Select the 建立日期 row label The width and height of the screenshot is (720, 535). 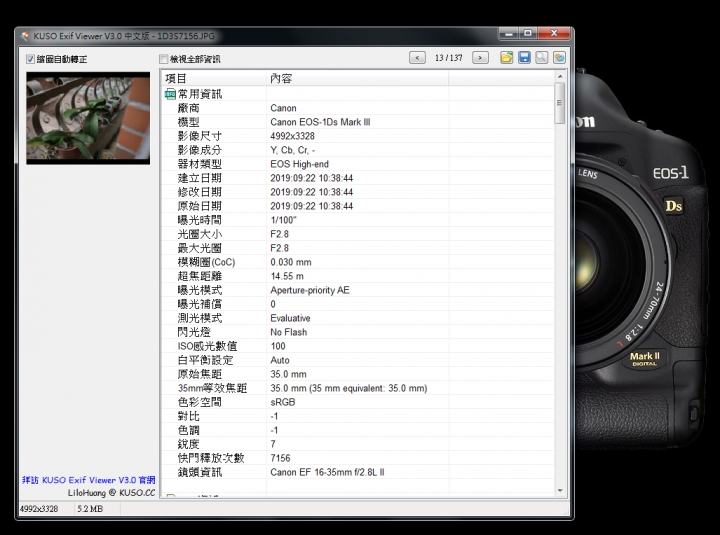(200, 178)
